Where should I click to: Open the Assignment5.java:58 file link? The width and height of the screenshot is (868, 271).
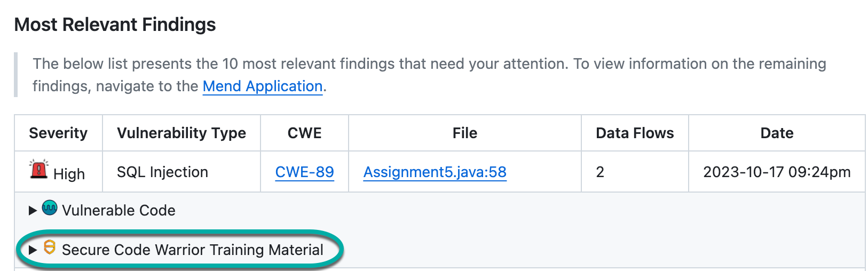click(435, 172)
